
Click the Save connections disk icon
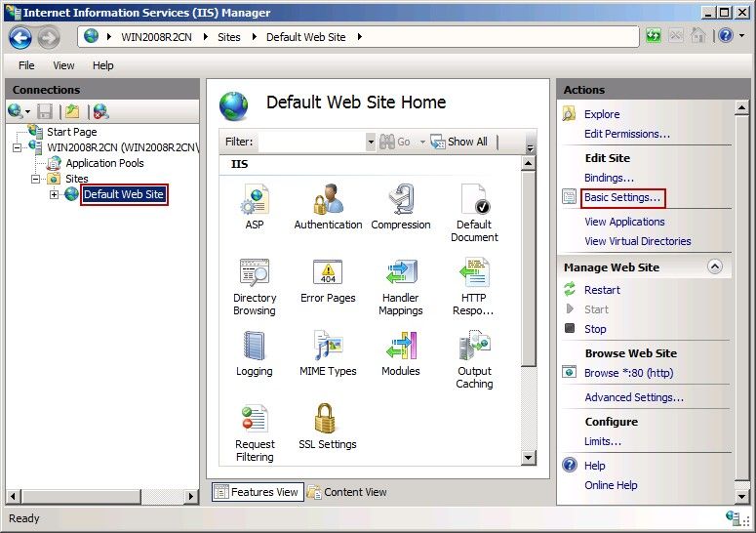click(45, 111)
